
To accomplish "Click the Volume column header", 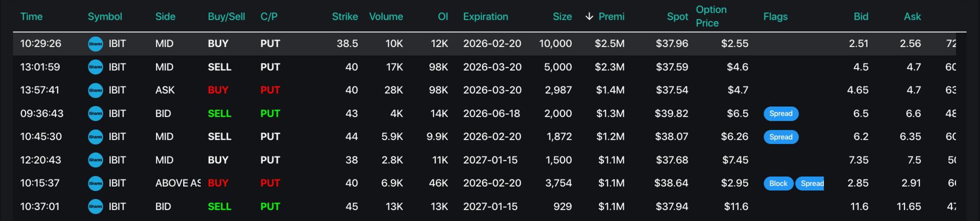I will [386, 16].
